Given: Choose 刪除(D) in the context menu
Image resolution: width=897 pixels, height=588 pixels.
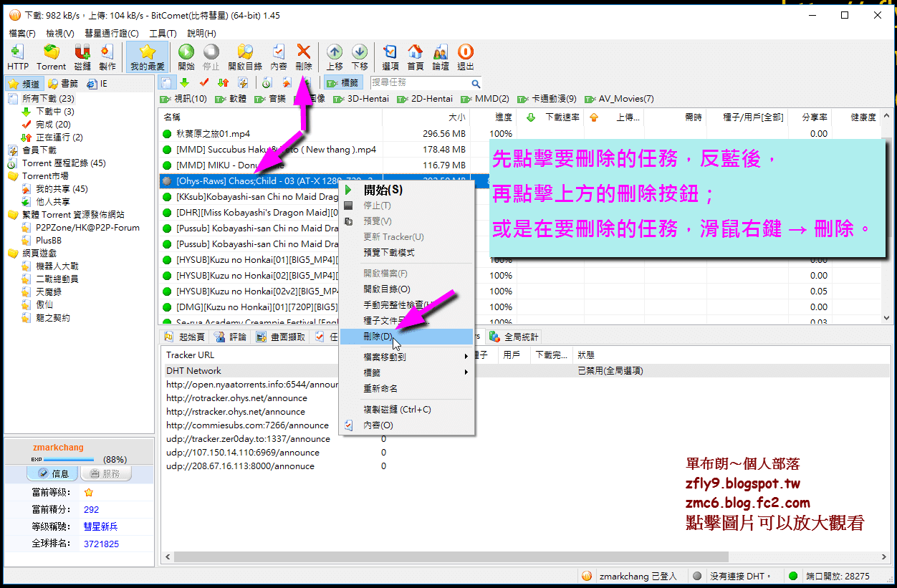Looking at the screenshot, I should 406,336.
